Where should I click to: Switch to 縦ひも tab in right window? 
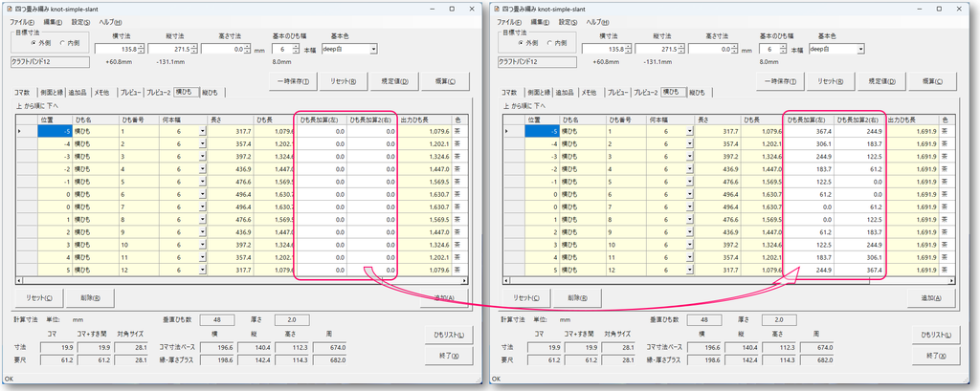pos(698,93)
